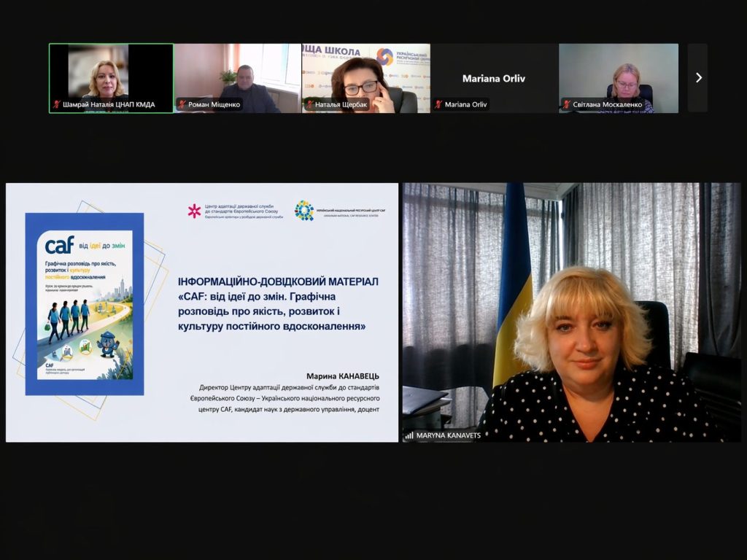Click muted mic icon beside Шамрай Наталія

click(56, 105)
